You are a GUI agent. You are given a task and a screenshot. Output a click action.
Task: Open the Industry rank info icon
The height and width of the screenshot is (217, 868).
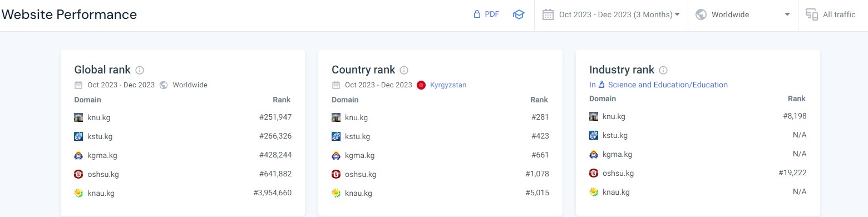[x=663, y=70]
